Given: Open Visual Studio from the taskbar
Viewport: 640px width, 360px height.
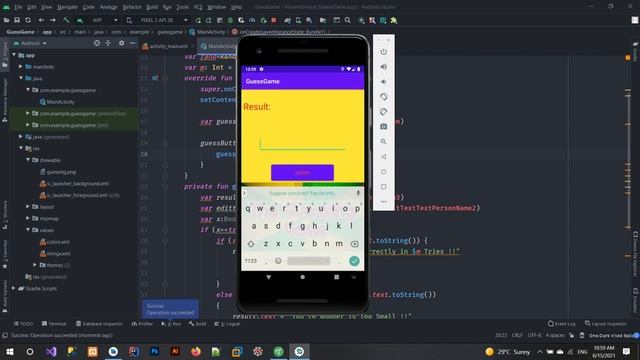Looking at the screenshot, I should pyautogui.click(x=51, y=351).
